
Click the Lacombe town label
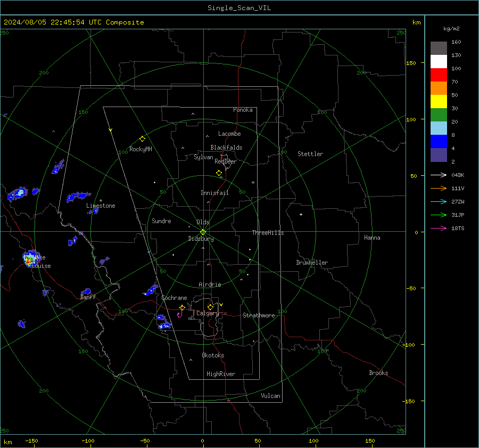coord(229,134)
